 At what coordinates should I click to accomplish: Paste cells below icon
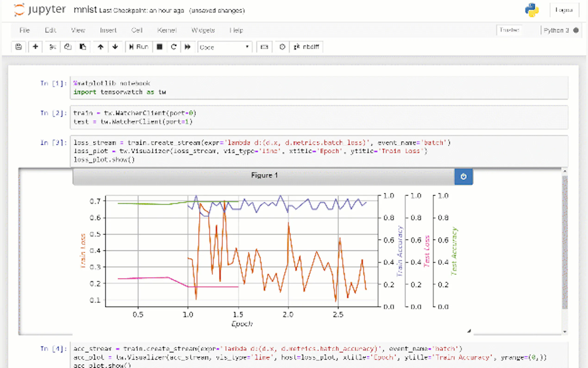83,47
